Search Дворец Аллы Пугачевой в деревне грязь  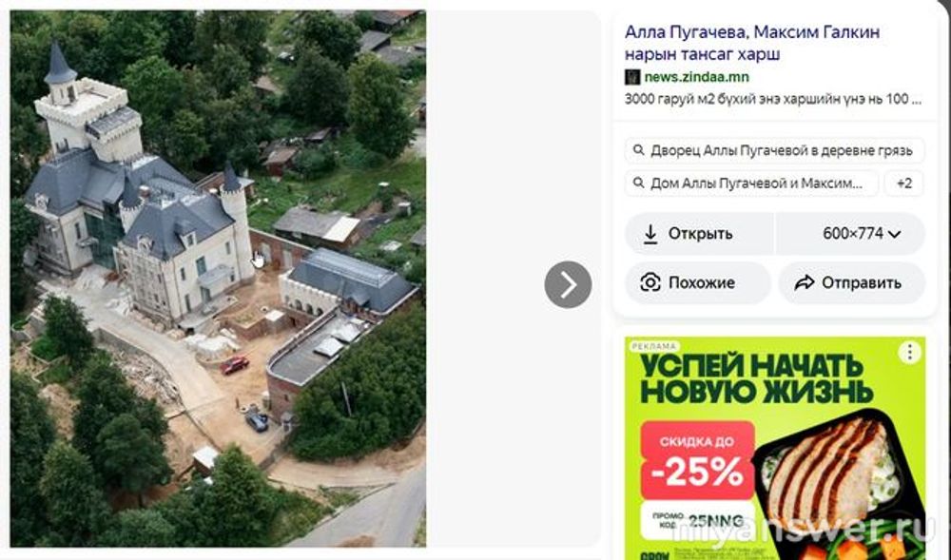[x=774, y=150]
